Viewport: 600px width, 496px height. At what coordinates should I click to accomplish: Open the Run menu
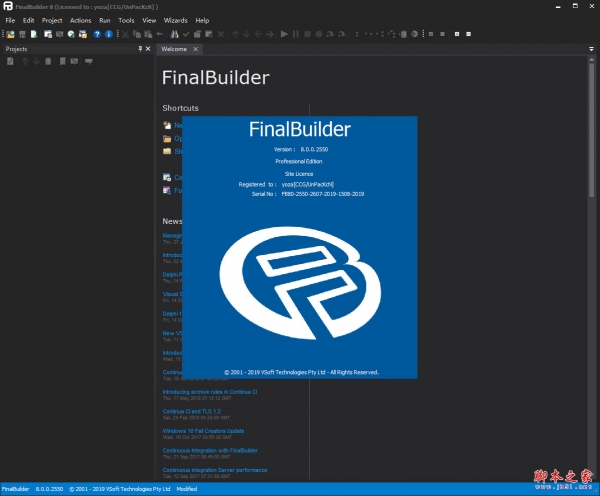(104, 21)
